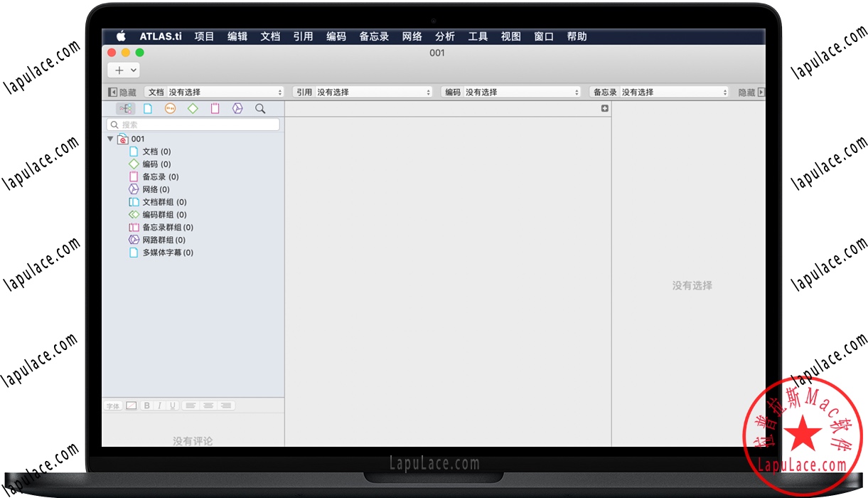This screenshot has height=498, width=868.
Task: Click the network icon beside 网络 (0)
Action: click(134, 189)
